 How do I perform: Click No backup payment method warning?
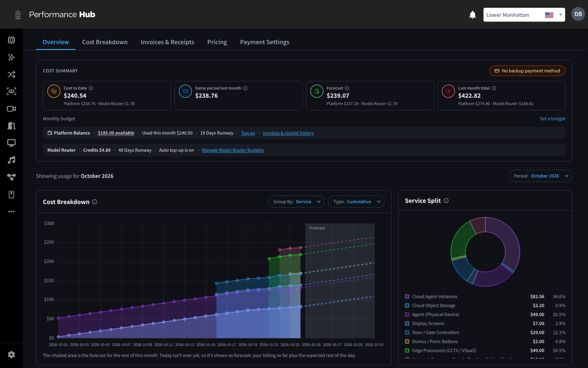click(x=527, y=71)
